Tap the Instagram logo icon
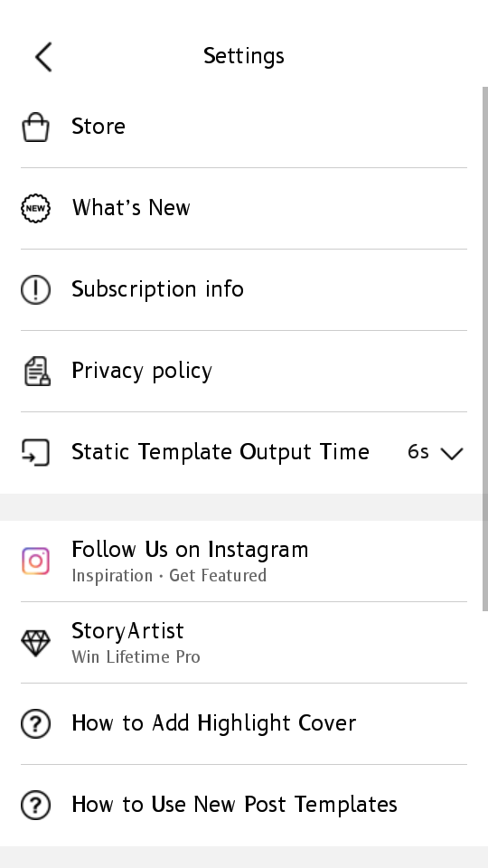This screenshot has width=488, height=868. pyautogui.click(x=35, y=561)
